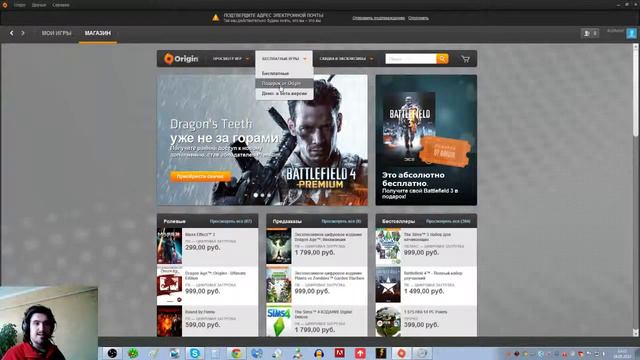
Task: View all in Ролевые section
Action: point(231,221)
